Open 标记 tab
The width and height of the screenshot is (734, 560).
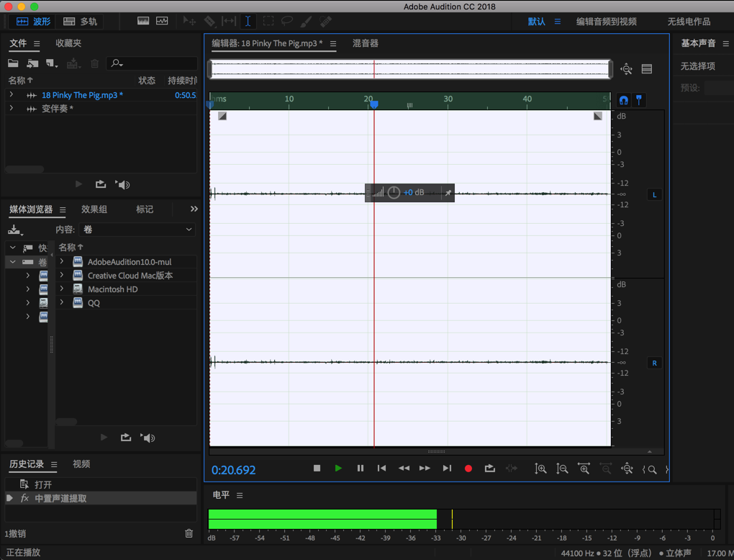tap(145, 209)
